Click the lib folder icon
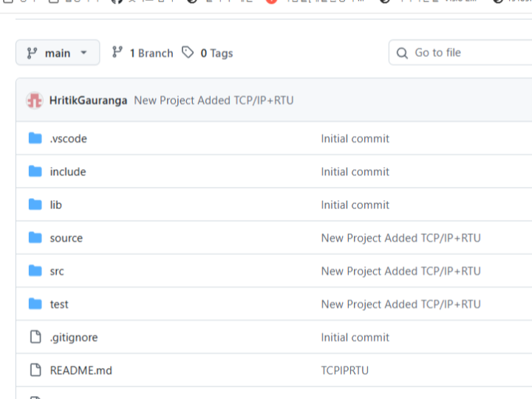Viewport: 532px width, 399px height. (35, 205)
